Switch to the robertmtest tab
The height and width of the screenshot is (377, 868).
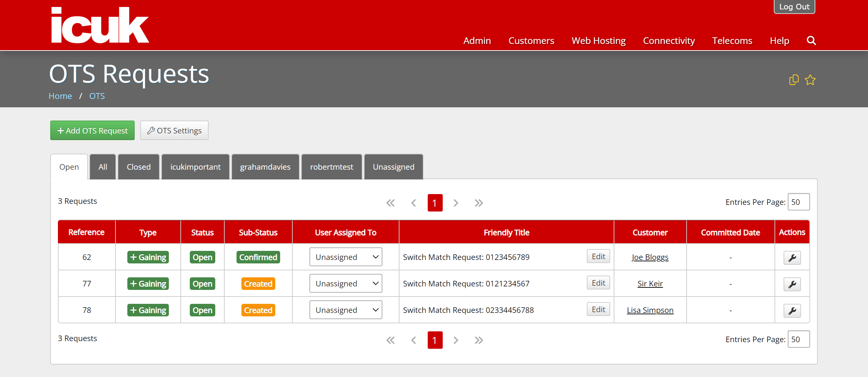[331, 167]
